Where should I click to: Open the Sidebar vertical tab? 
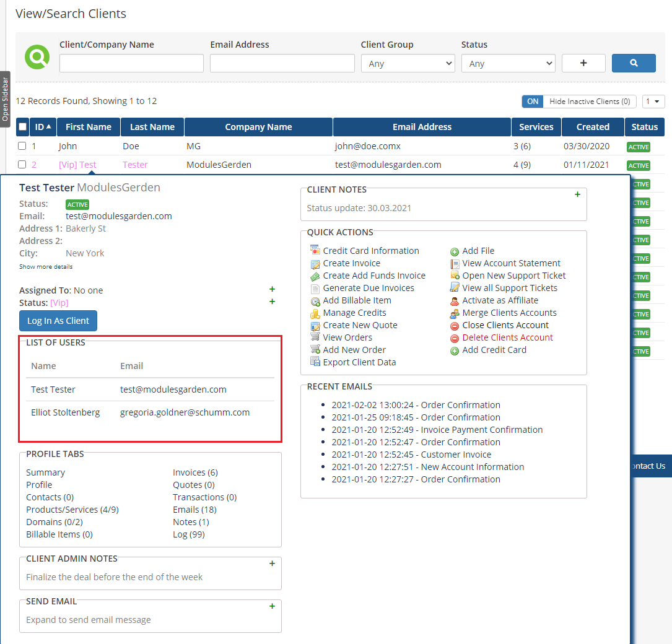pyautogui.click(x=5, y=99)
